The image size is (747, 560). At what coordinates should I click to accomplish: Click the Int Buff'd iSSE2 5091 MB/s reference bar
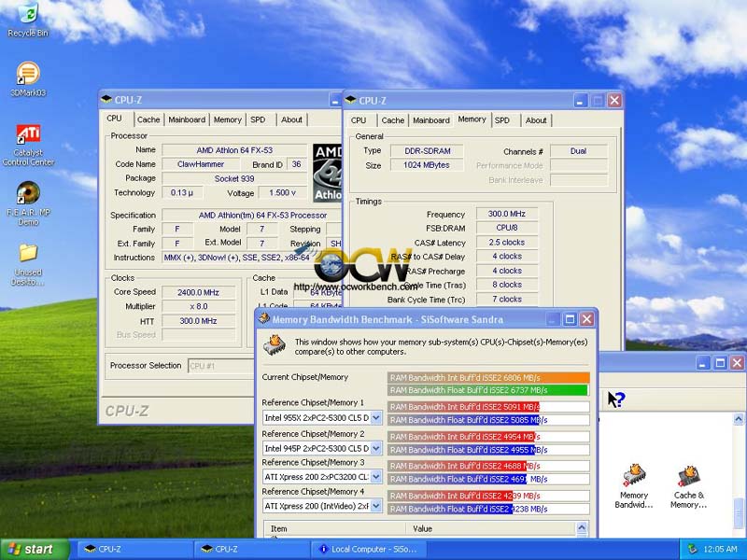click(x=488, y=407)
